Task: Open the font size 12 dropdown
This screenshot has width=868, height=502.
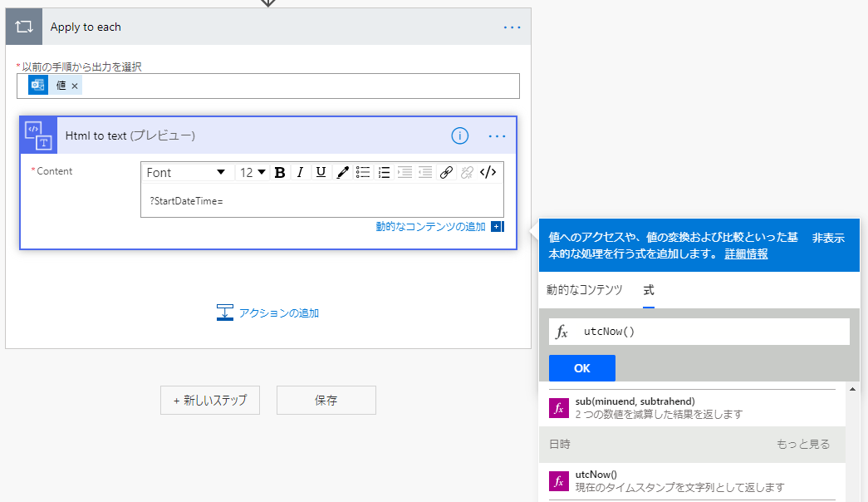Action: pyautogui.click(x=253, y=172)
